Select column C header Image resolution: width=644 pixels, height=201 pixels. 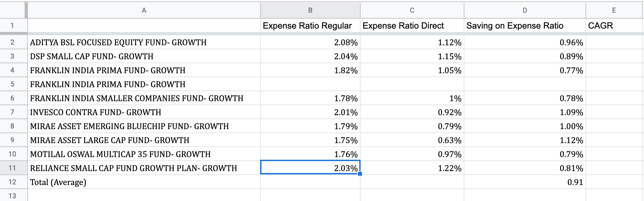(412, 10)
